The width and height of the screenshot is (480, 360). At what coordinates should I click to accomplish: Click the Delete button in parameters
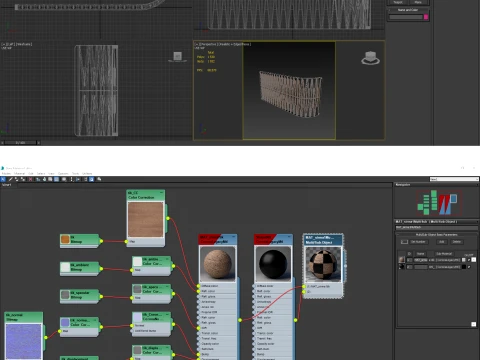click(x=457, y=242)
